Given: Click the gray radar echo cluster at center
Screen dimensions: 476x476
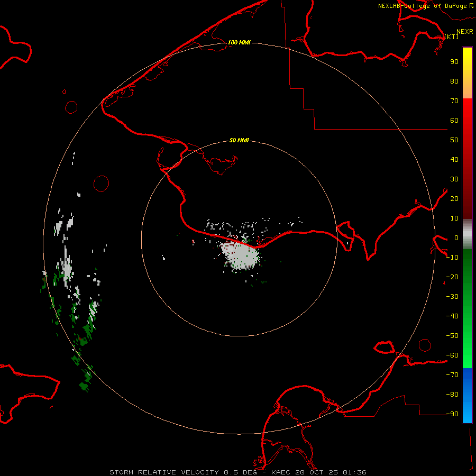Looking at the screenshot, I should [241, 255].
